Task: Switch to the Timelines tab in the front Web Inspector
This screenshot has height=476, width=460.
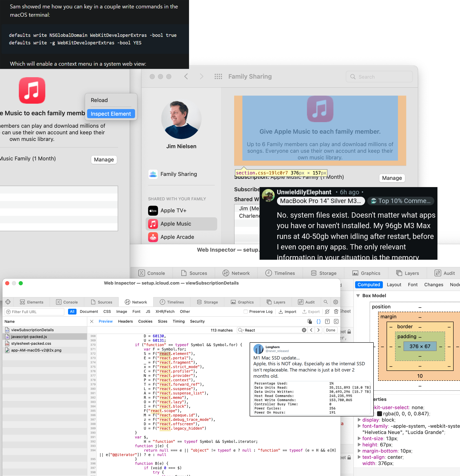Action: [x=172, y=302]
